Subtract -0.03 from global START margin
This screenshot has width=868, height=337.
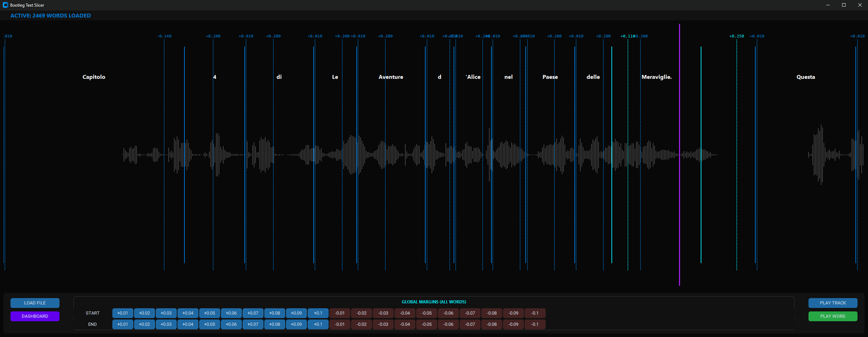[x=383, y=313]
